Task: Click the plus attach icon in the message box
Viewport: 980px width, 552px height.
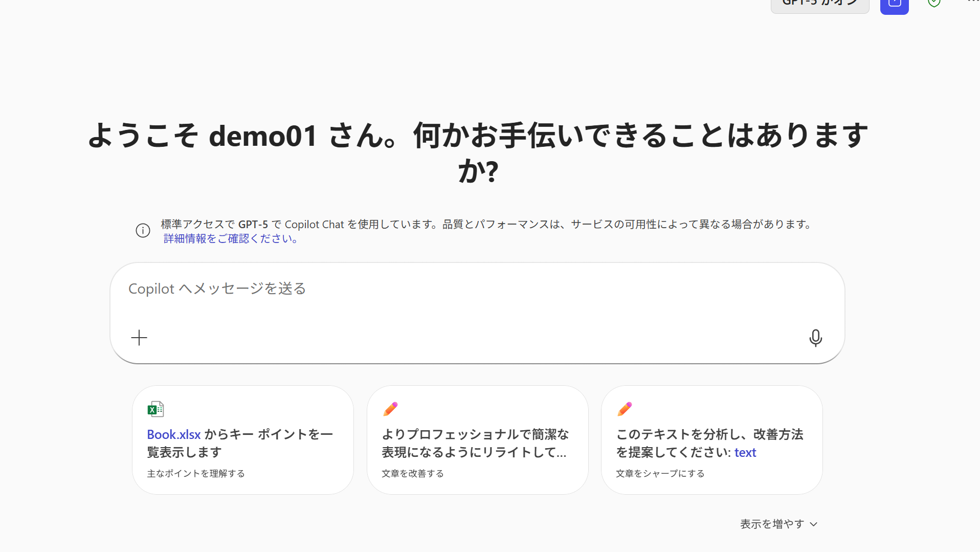Action: click(139, 338)
